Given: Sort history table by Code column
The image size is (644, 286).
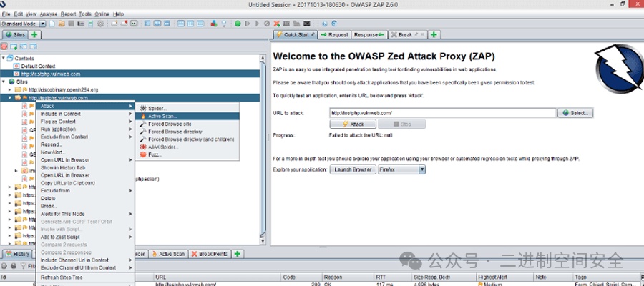Looking at the screenshot, I should point(301,277).
